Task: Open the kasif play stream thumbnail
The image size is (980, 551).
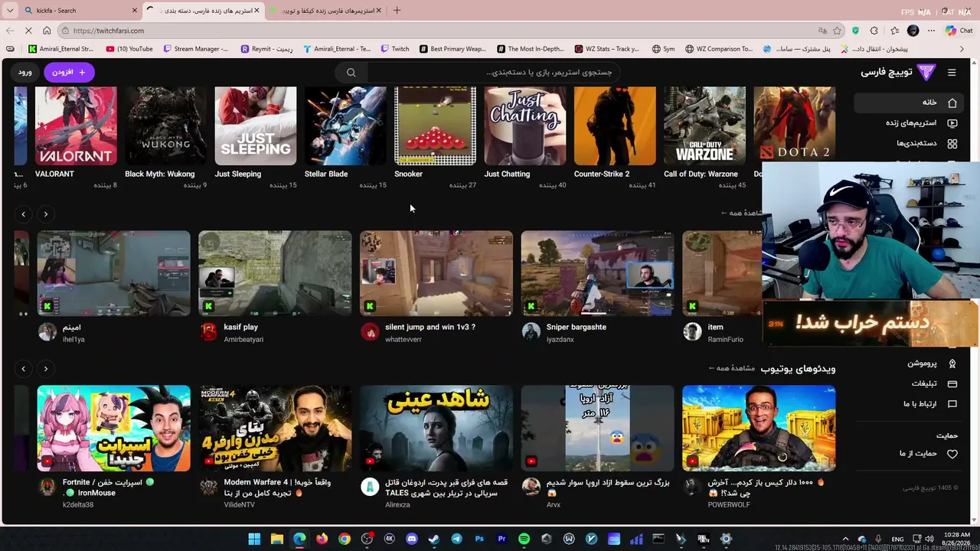Action: [275, 273]
